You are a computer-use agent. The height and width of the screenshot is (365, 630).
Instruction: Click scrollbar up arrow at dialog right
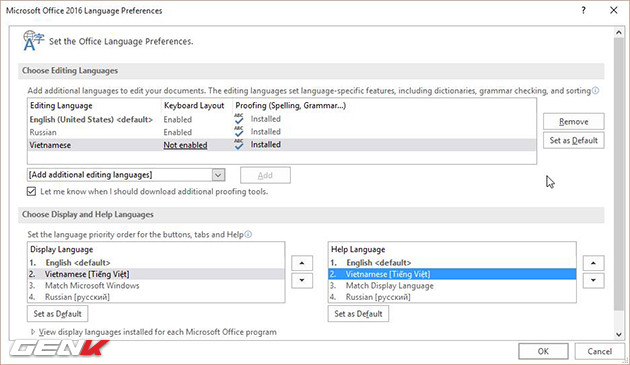tap(619, 33)
